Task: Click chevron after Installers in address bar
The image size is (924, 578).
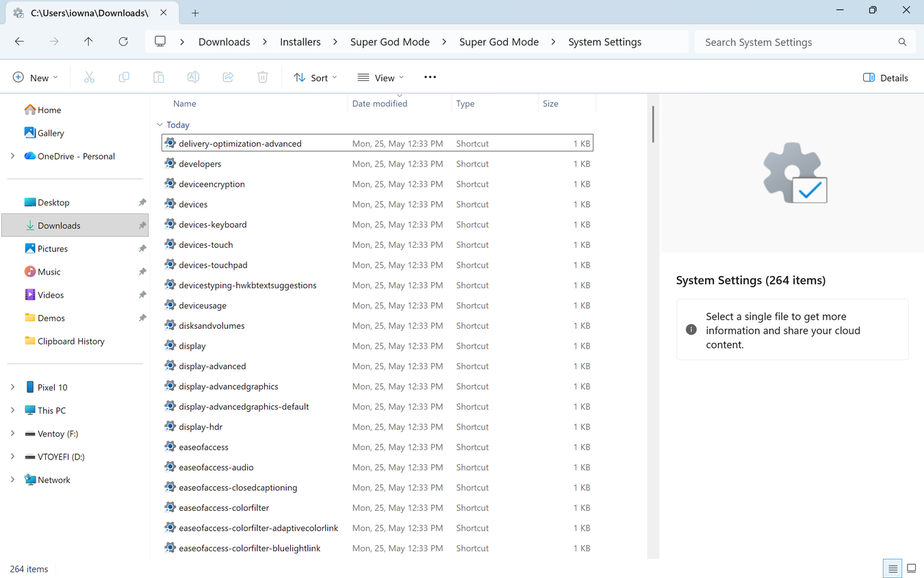Action: click(335, 42)
